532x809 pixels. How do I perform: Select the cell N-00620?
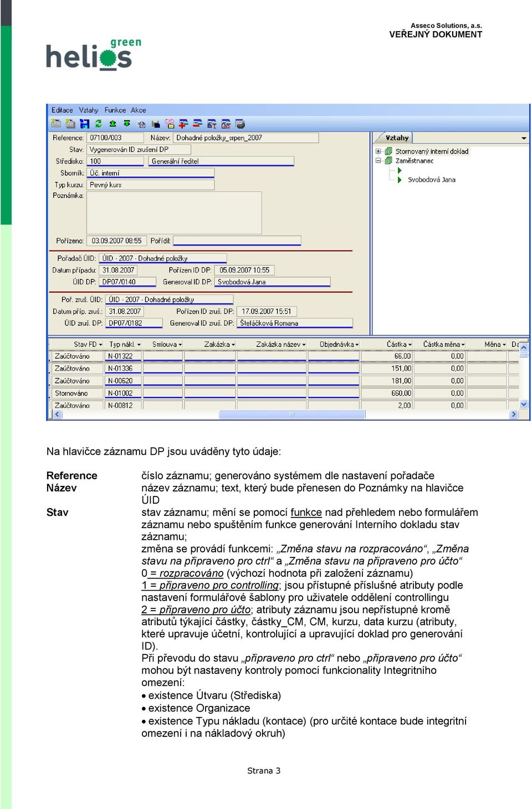coord(124,381)
